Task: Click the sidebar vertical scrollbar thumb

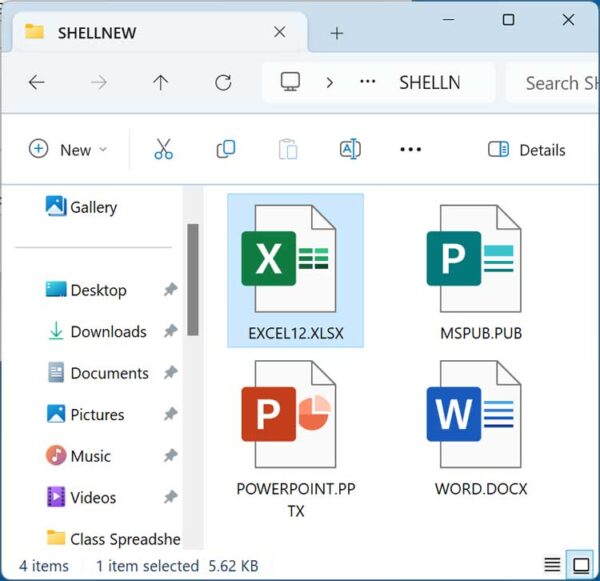Action: [193, 280]
